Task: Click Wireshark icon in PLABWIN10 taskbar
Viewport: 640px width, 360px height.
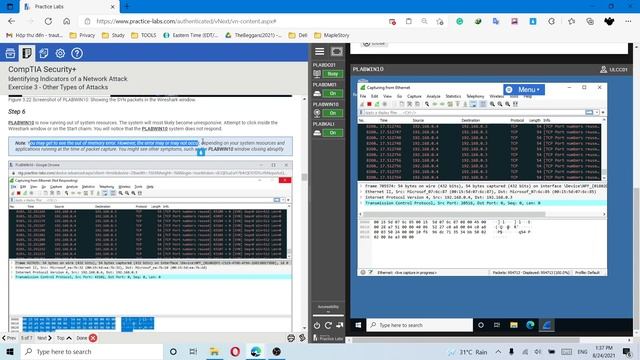Action: (x=547, y=325)
